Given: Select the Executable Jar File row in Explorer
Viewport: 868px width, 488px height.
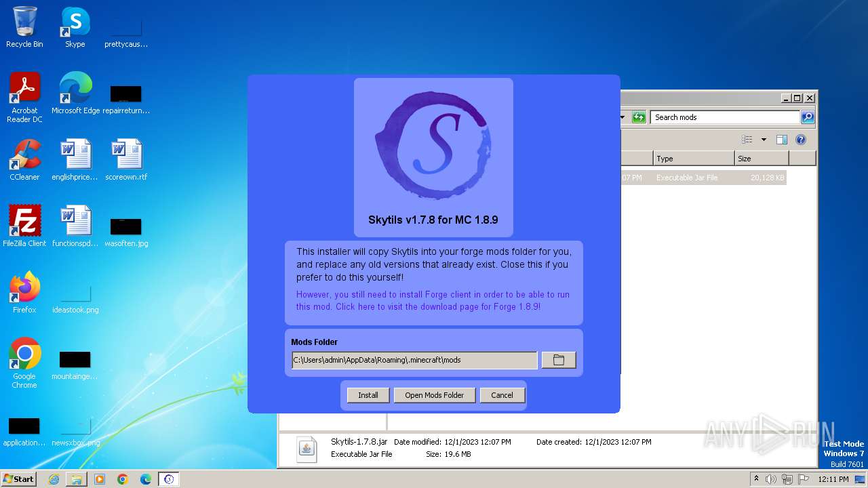Looking at the screenshot, I should [703, 178].
